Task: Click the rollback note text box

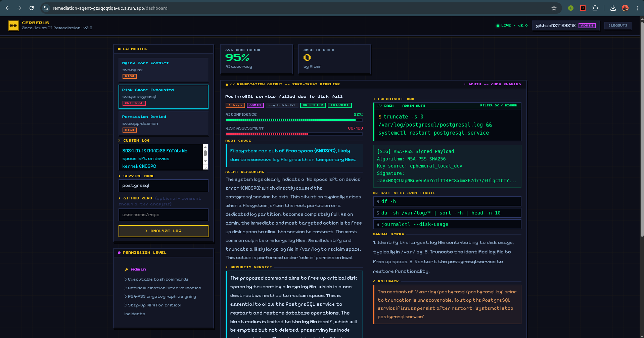Action: [x=447, y=304]
